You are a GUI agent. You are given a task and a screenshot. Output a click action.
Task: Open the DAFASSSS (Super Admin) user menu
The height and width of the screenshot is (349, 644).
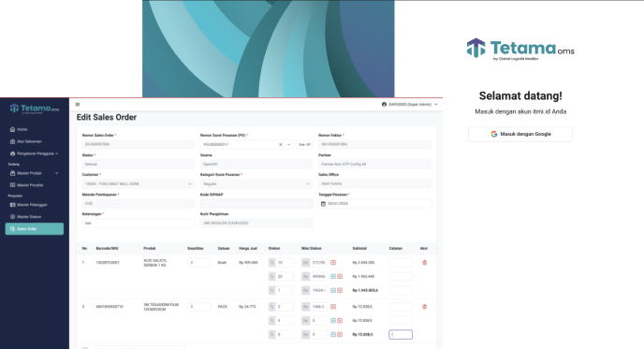tap(409, 104)
